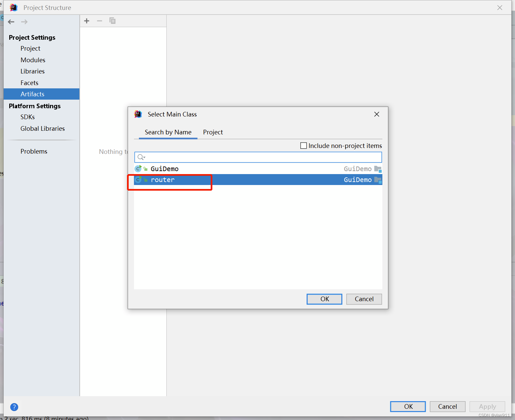Image resolution: width=515 pixels, height=420 pixels.
Task: Click the forward navigation arrow
Action: (24, 22)
